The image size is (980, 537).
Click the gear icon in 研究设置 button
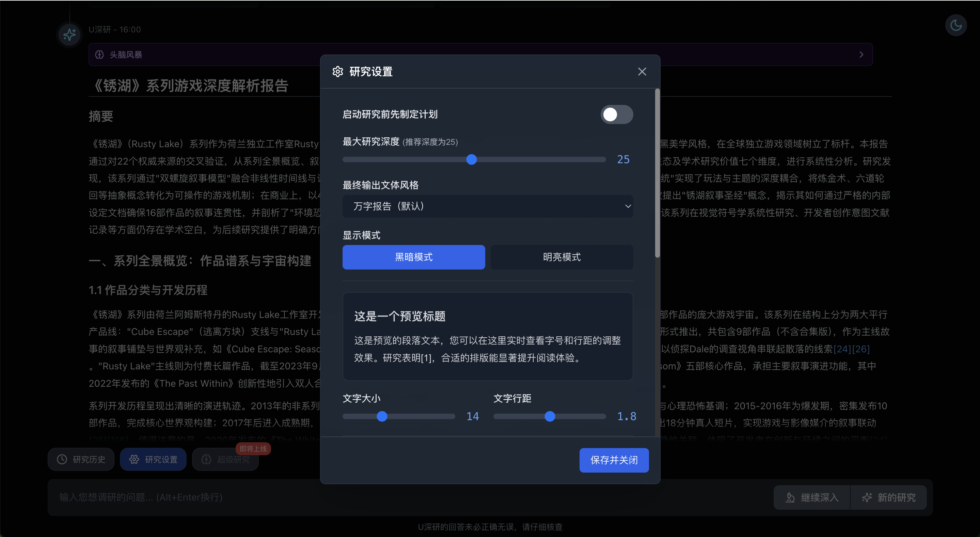coord(134,459)
